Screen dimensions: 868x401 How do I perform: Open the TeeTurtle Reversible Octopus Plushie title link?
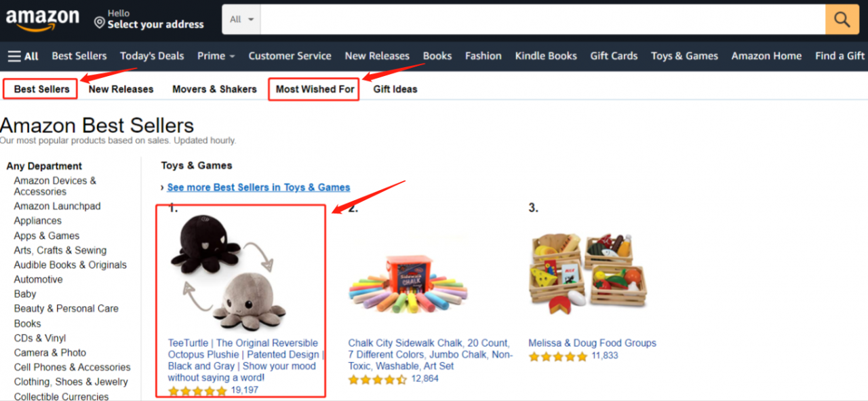[246, 360]
